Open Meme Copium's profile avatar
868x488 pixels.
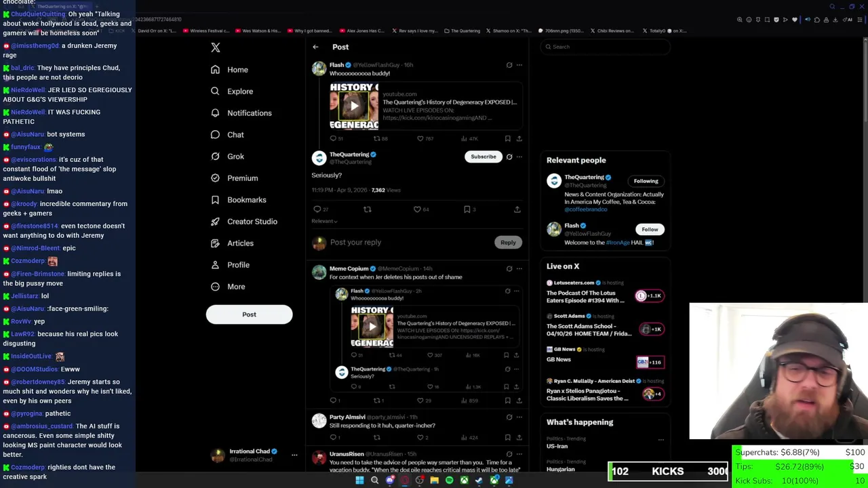(x=319, y=272)
